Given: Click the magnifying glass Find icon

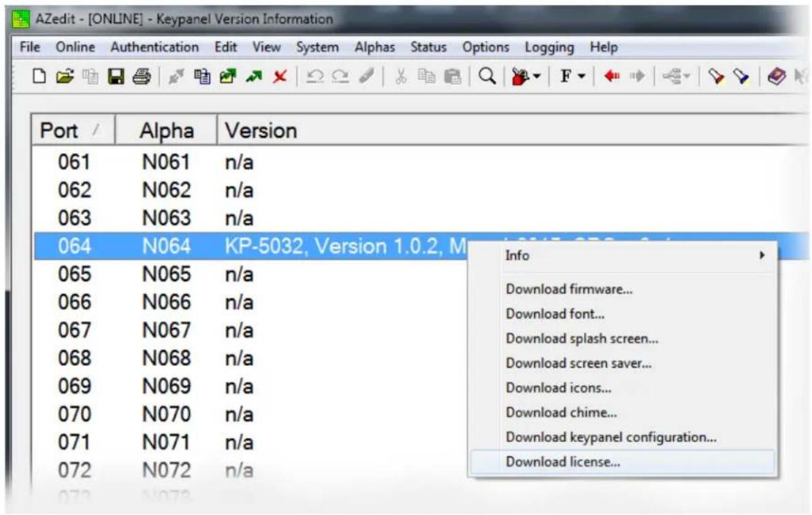Looking at the screenshot, I should 487,77.
